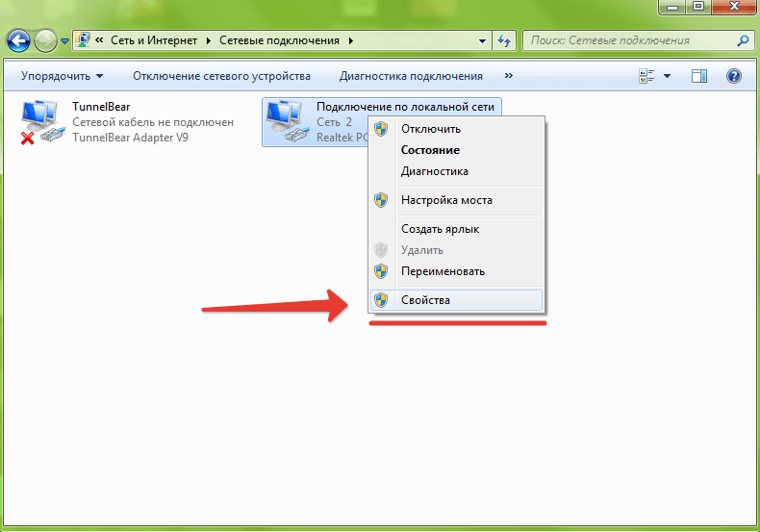Show more toolbar commands via » chevron
Screen dimensions: 760x532
[x=509, y=76]
